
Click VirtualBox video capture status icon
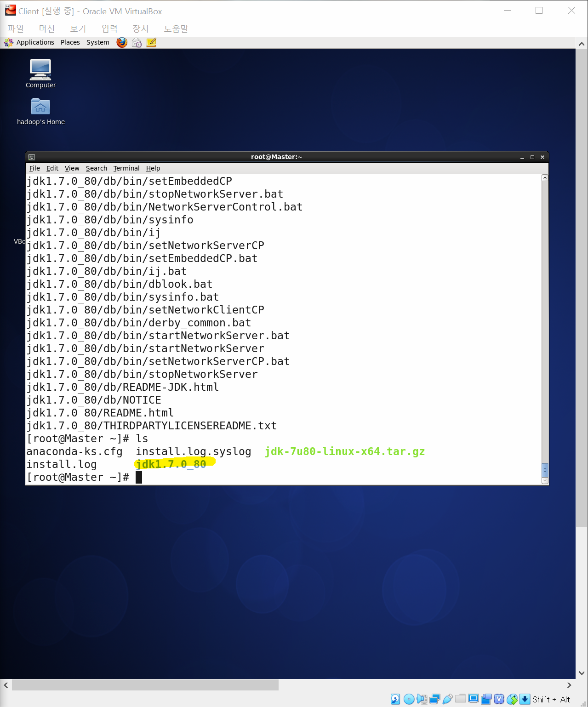[x=486, y=699]
